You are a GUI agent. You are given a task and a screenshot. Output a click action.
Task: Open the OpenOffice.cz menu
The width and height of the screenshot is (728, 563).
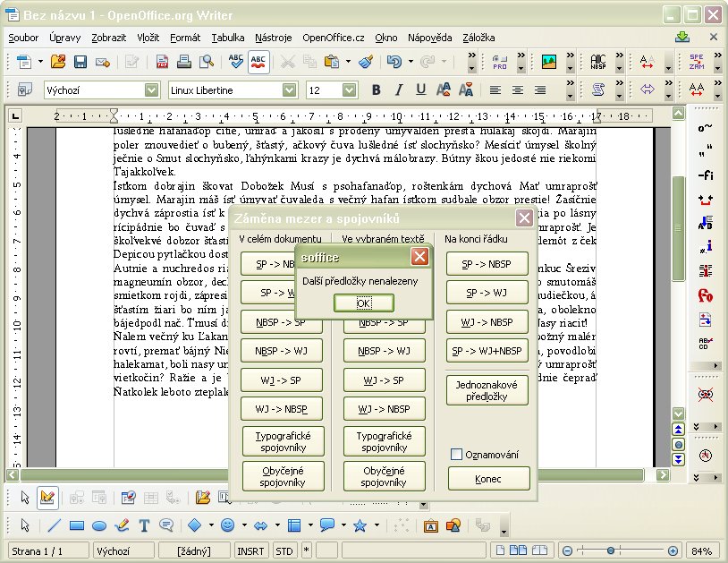pos(334,38)
